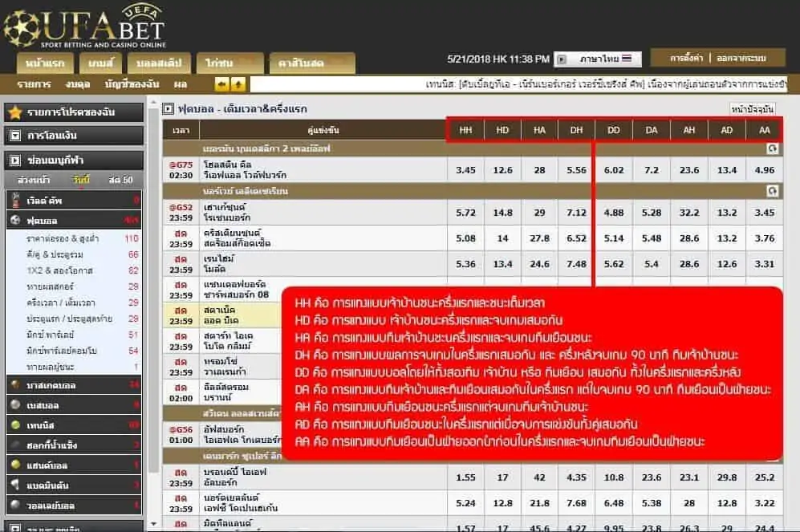The width and height of the screenshot is (800, 532).
Task: Go to the บอลสเต็ป tab
Action: pyautogui.click(x=159, y=63)
